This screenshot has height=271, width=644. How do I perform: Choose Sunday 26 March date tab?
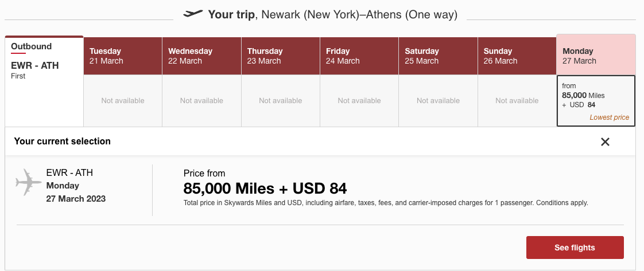click(x=517, y=56)
